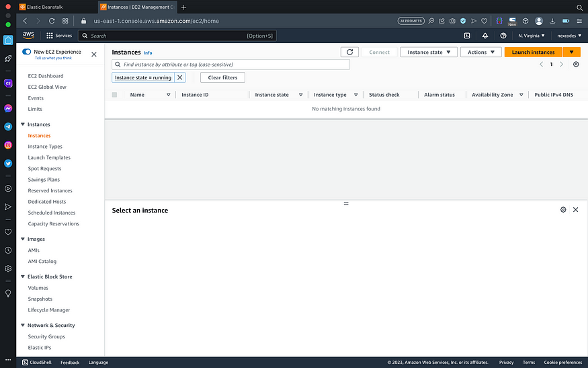
Task: Check the select all instances checkbox
Action: point(114,95)
